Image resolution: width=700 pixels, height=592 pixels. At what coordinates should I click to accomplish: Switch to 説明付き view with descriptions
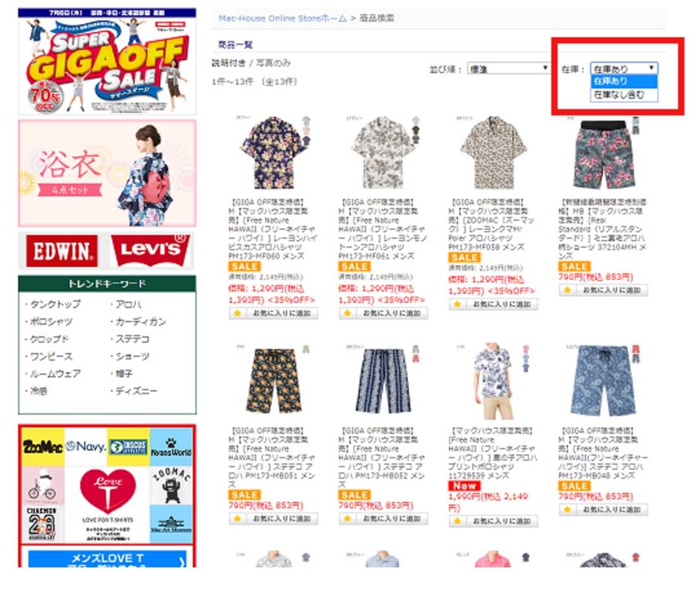click(x=228, y=63)
